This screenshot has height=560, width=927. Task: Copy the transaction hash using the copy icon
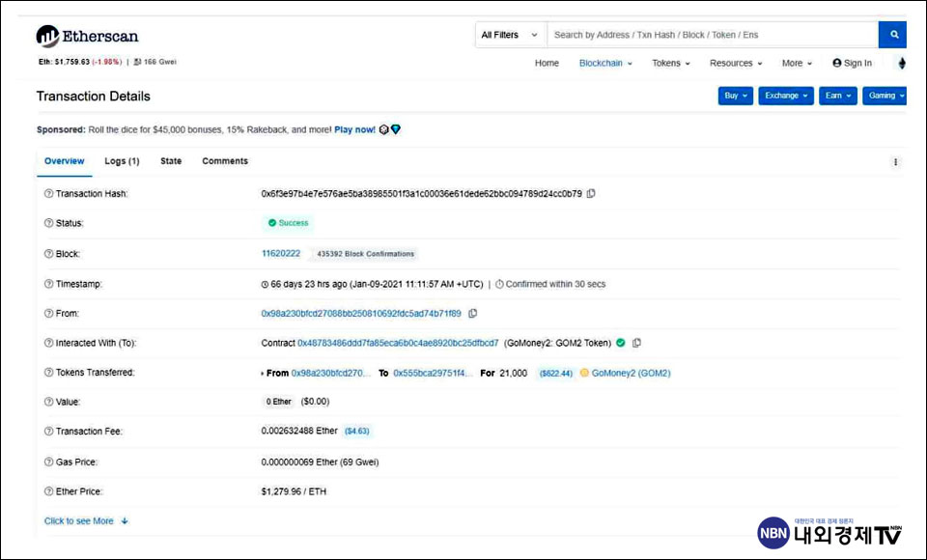click(x=590, y=193)
